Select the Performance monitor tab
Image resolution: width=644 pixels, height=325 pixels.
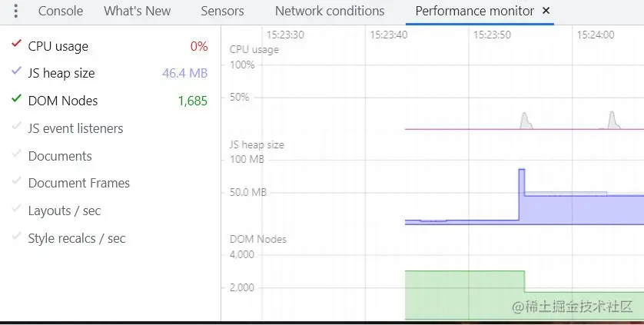tap(474, 12)
